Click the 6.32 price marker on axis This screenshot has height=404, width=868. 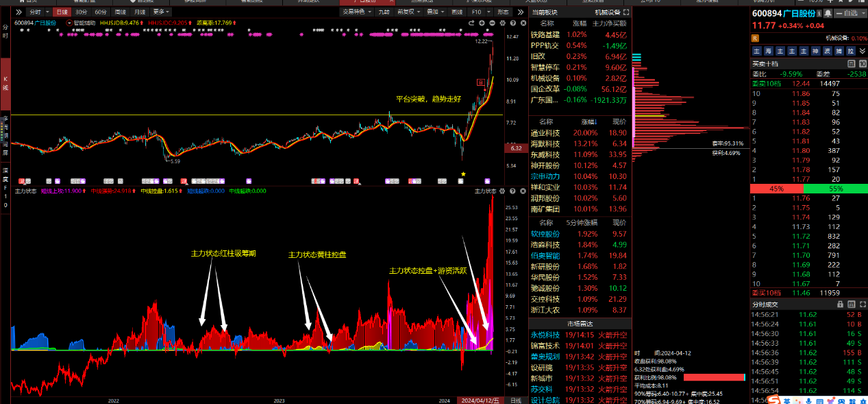517,147
